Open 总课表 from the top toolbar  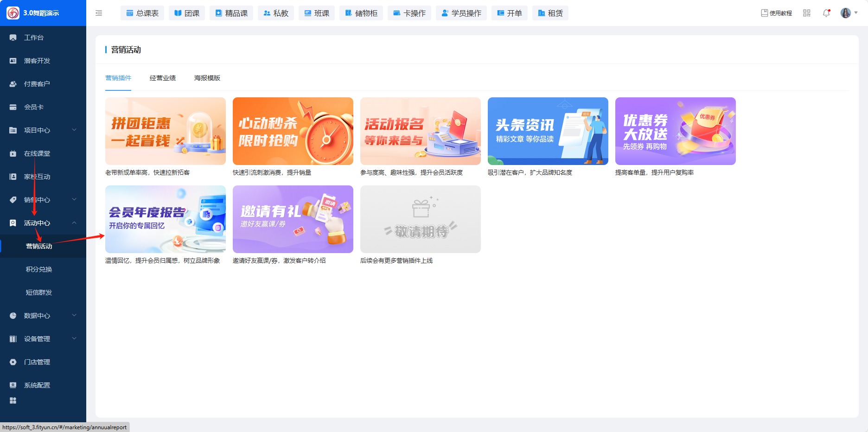(142, 13)
